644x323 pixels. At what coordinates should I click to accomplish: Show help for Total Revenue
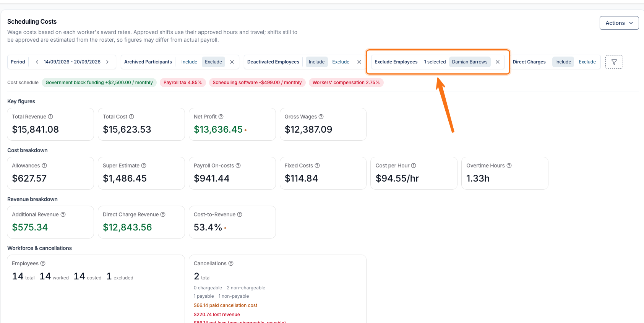50,117
